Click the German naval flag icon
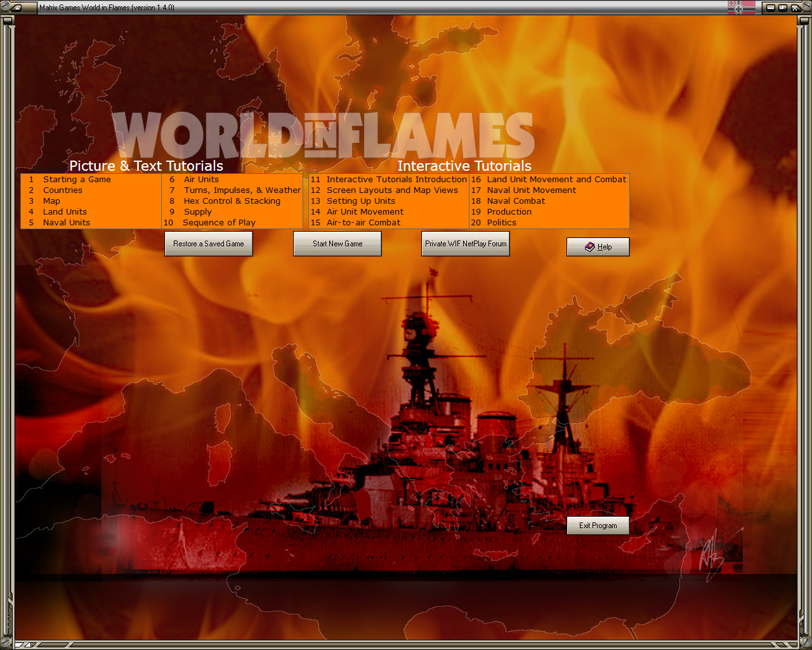 pyautogui.click(x=741, y=8)
